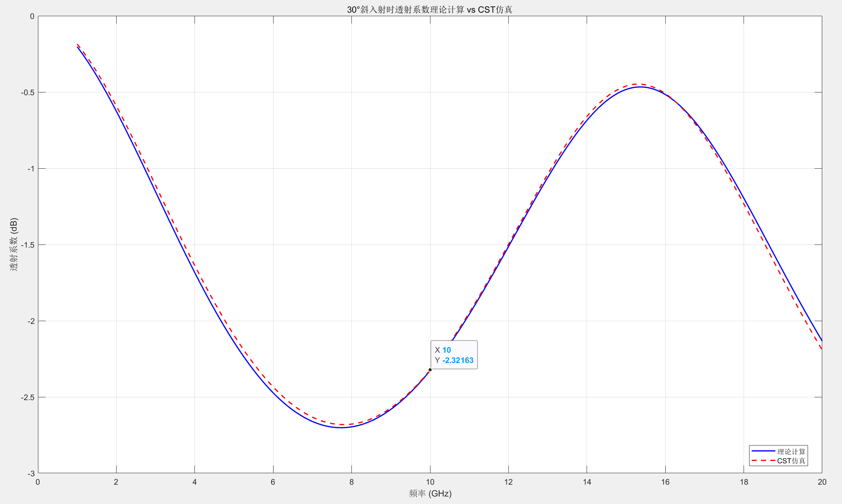Screen dimensions: 842x504
Task: Click the y-axis tick label -2.5
Action: (x=28, y=397)
